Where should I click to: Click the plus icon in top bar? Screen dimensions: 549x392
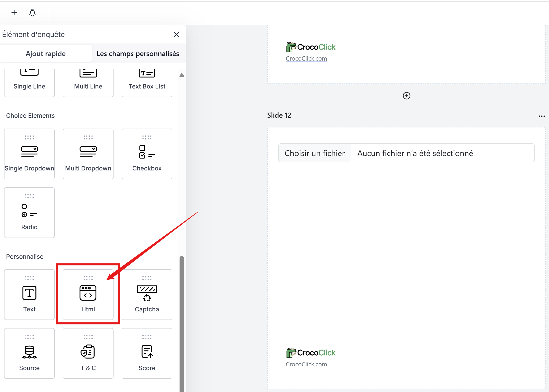point(14,13)
